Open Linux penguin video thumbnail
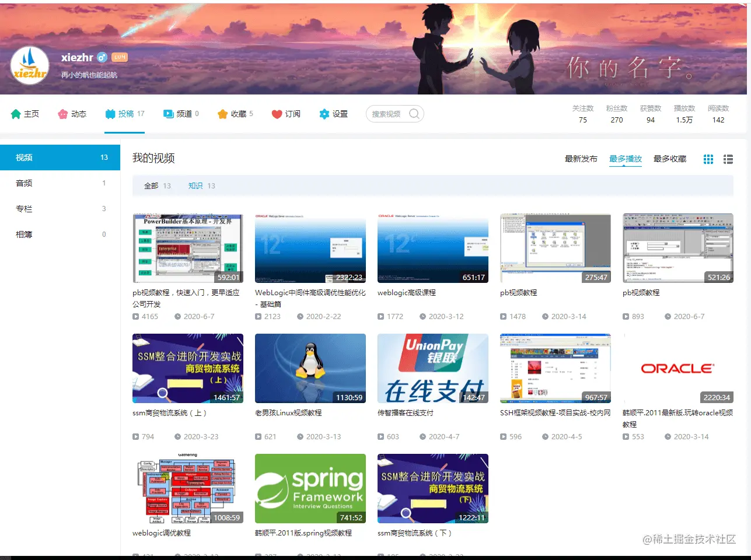This screenshot has height=560, width=751. pyautogui.click(x=310, y=369)
